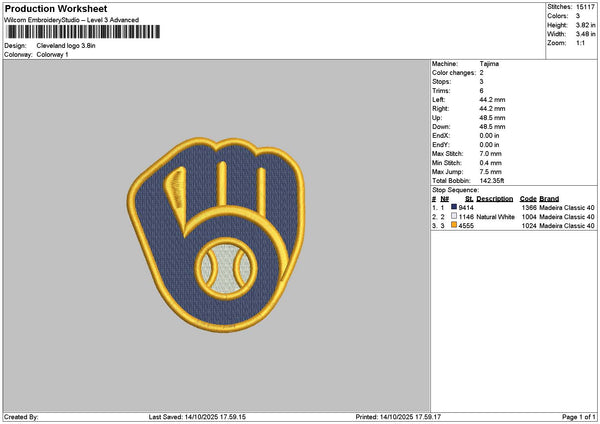Viewport: 600px width, 424px height.
Task: Click the embroidered glove logo preview
Action: click(x=216, y=234)
